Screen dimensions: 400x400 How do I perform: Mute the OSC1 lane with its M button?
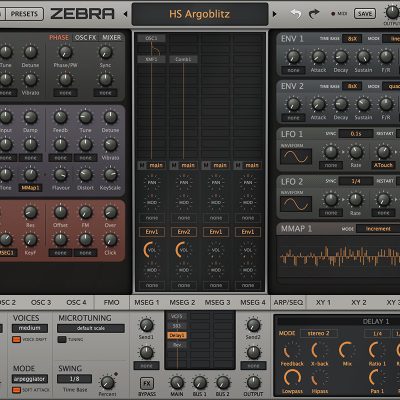[142, 165]
